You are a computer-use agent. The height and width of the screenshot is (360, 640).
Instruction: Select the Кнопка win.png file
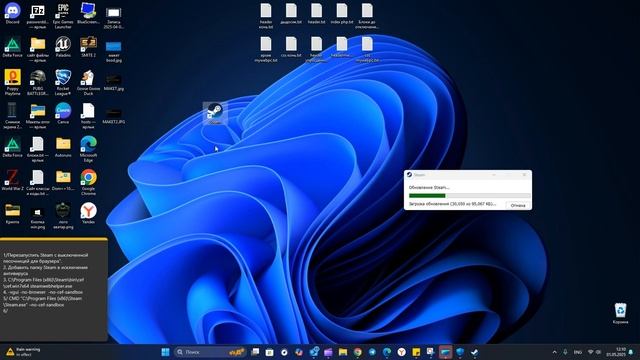point(38,217)
